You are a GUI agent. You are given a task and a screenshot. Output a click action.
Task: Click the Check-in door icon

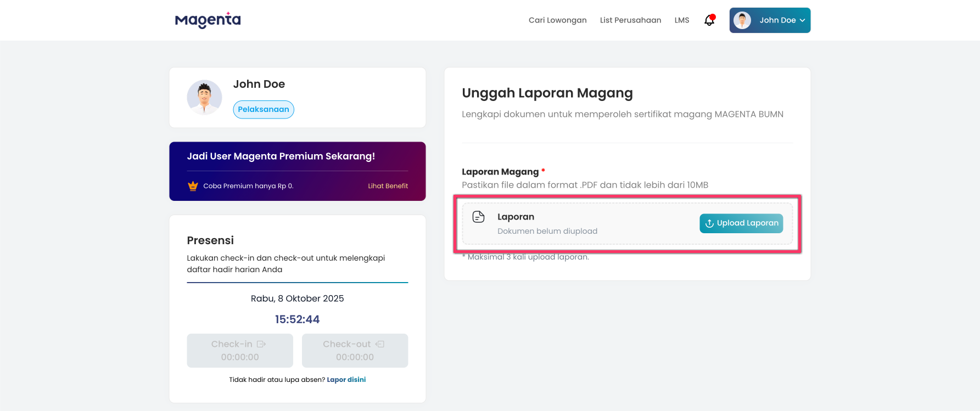[x=261, y=344]
